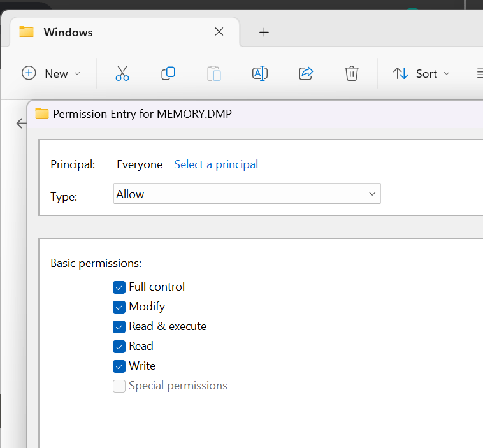Click the Delete trash can icon
483x448 pixels.
(x=352, y=73)
